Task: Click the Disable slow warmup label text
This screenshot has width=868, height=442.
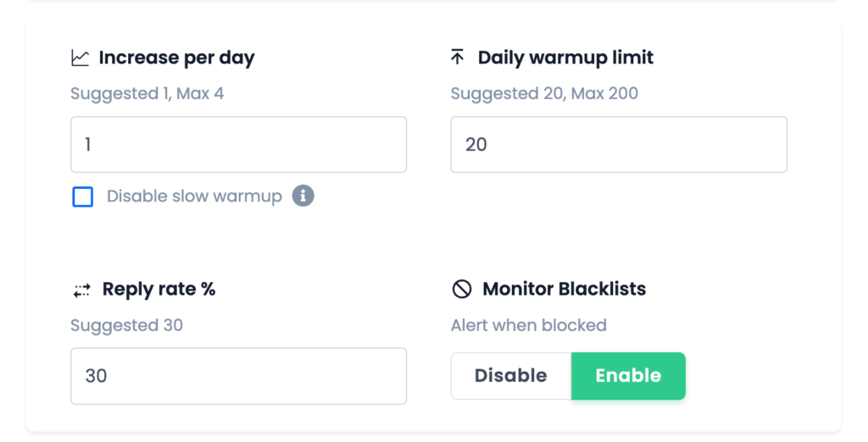Action: pyautogui.click(x=194, y=196)
